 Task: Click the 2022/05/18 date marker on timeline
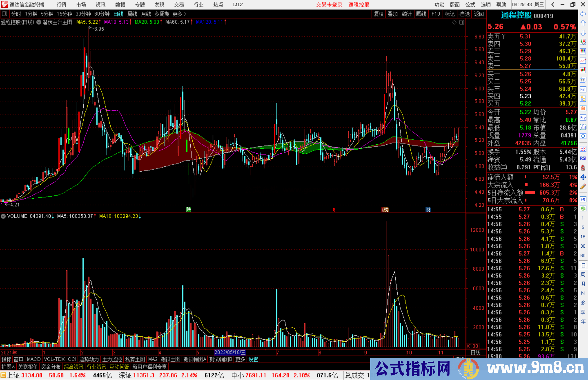(230, 352)
